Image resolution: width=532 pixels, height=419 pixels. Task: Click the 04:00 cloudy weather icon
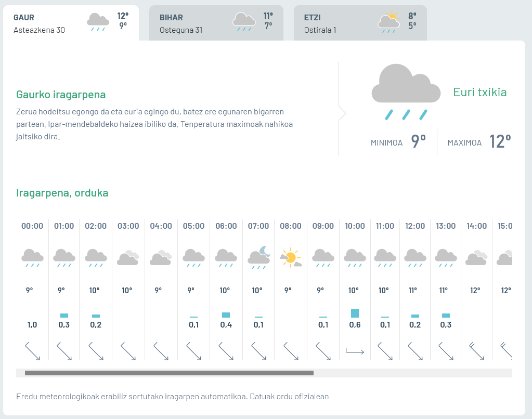tap(161, 258)
